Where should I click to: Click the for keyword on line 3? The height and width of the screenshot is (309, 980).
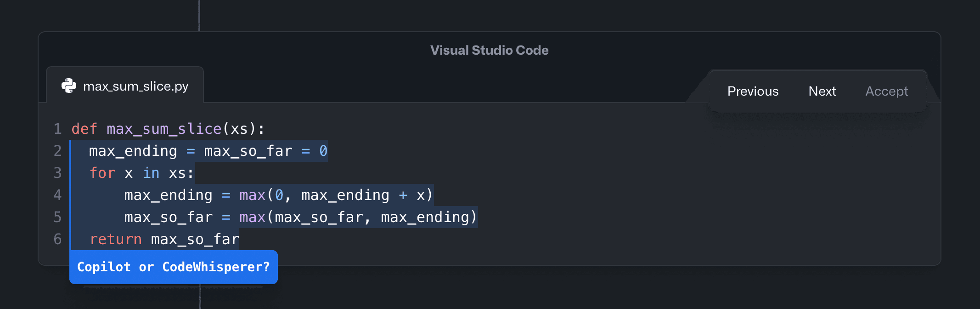(102, 173)
